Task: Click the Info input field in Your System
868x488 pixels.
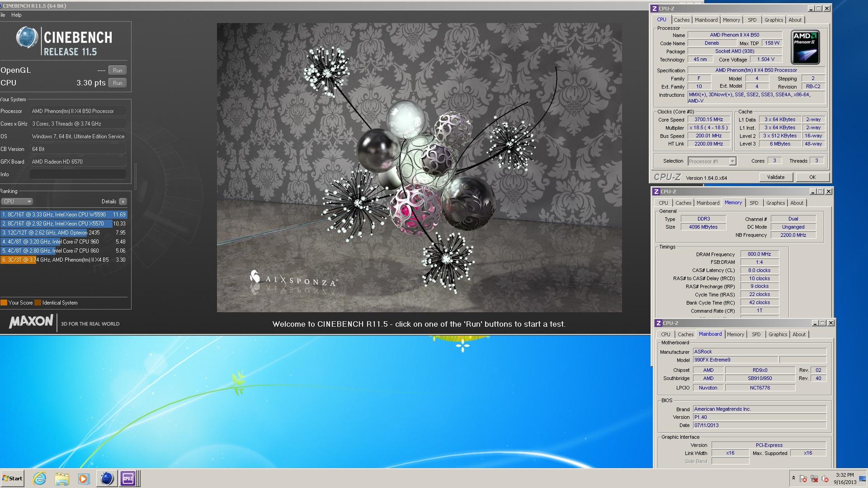Action: [x=78, y=174]
